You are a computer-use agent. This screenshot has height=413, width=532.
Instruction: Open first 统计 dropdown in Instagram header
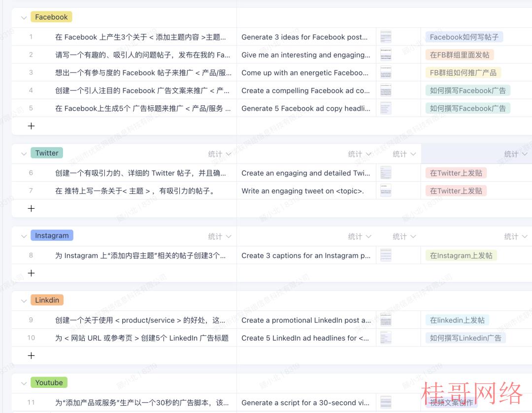(220, 236)
